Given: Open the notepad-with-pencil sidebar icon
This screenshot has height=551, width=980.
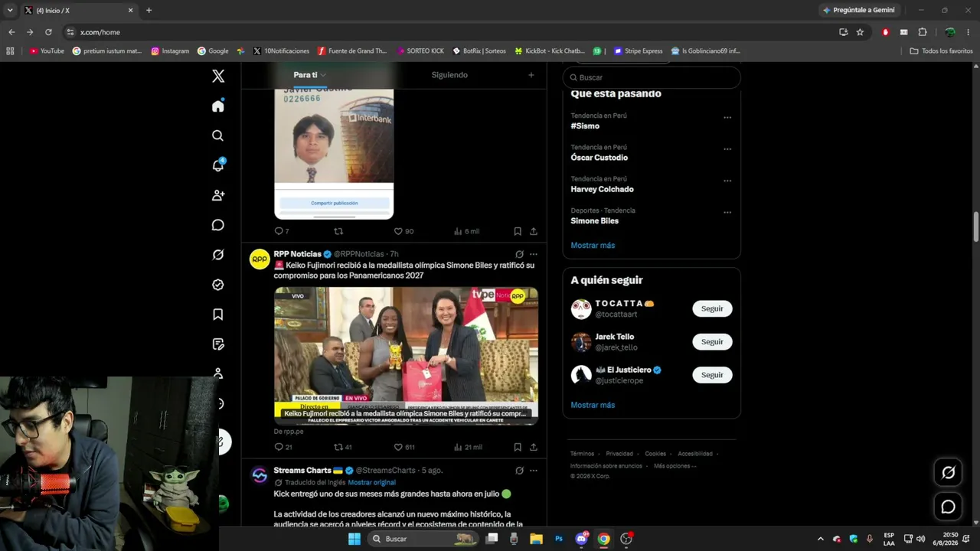Looking at the screenshot, I should (x=218, y=344).
